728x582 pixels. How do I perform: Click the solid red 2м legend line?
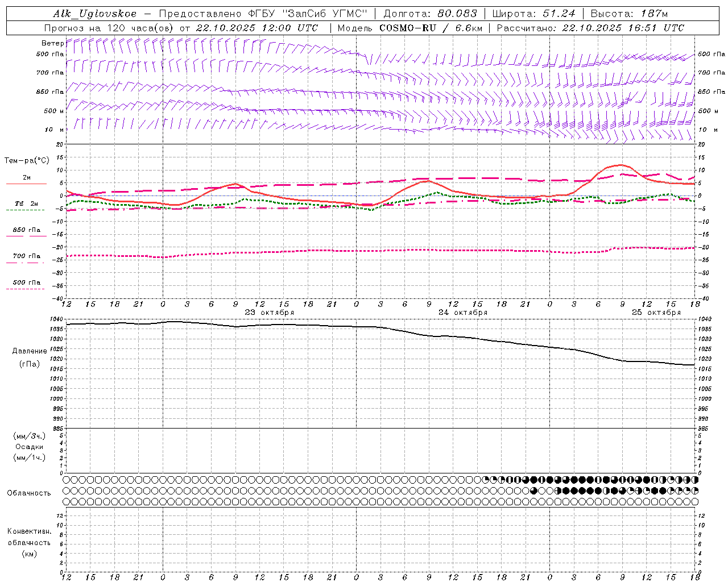(x=26, y=184)
